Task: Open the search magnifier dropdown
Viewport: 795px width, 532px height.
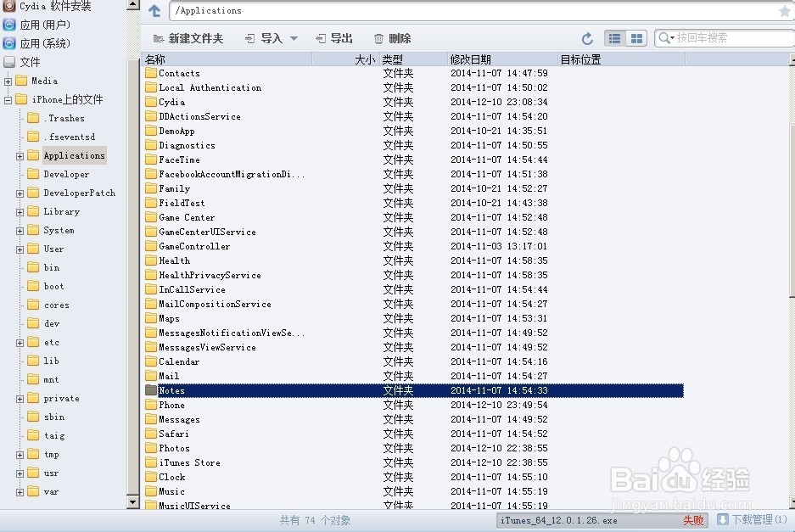Action: 666,38
